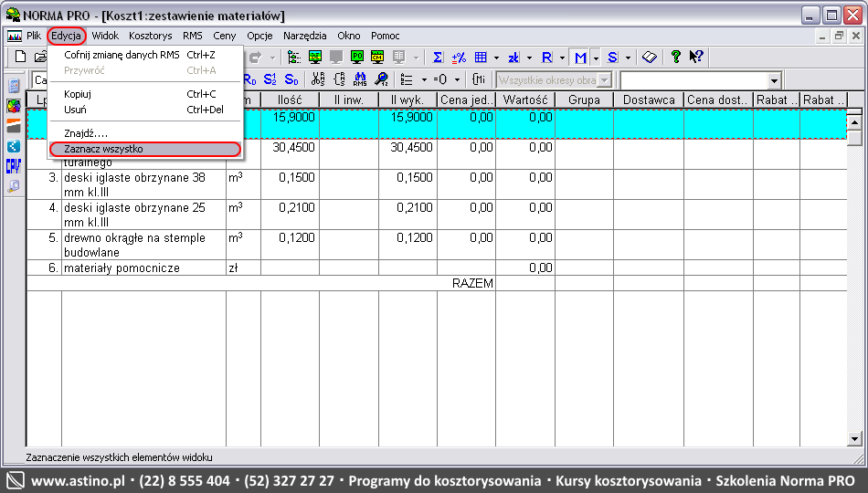Image resolution: width=868 pixels, height=493 pixels.
Task: Click the Open folder icon in toolbar
Action: [40, 57]
